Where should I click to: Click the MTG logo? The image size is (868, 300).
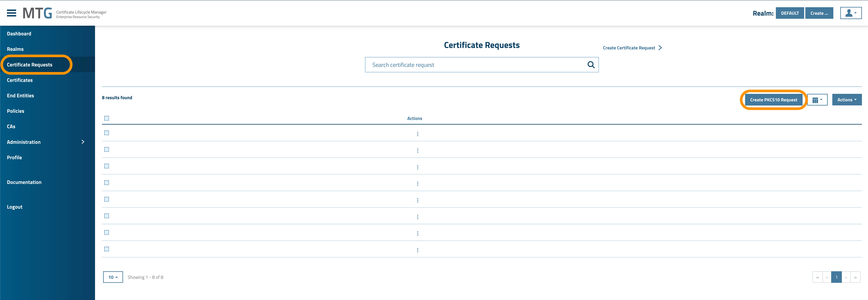(x=37, y=13)
